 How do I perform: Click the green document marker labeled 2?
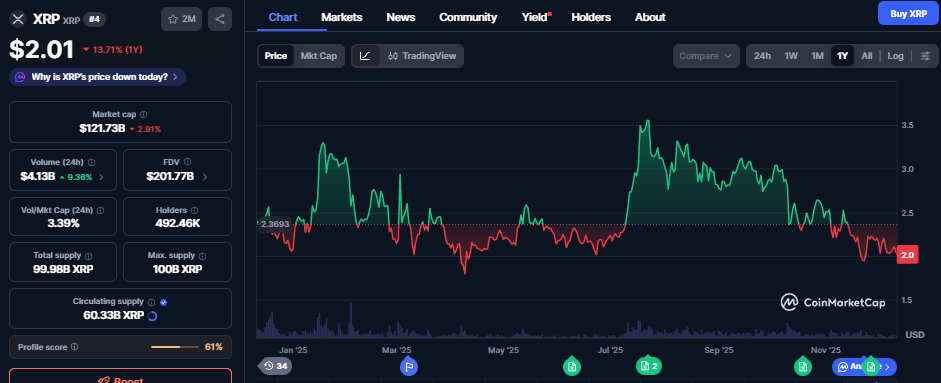coord(649,366)
